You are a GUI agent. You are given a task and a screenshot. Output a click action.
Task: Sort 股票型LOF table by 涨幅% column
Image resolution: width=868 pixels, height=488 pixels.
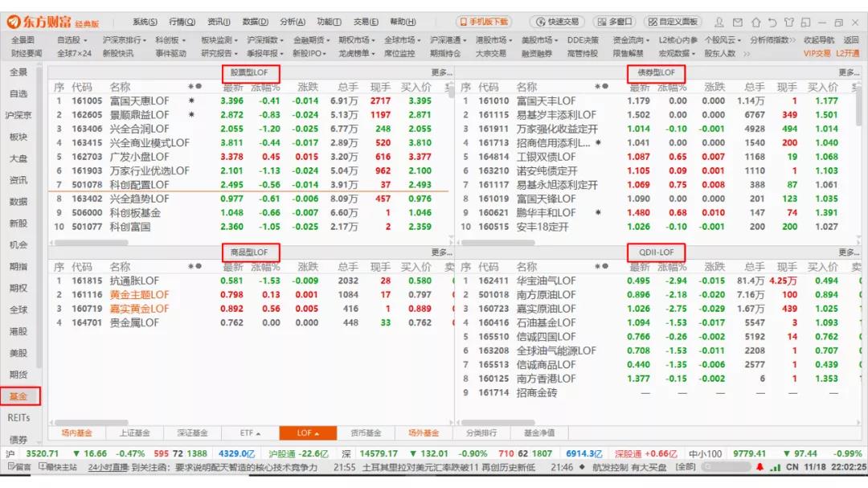[265, 87]
